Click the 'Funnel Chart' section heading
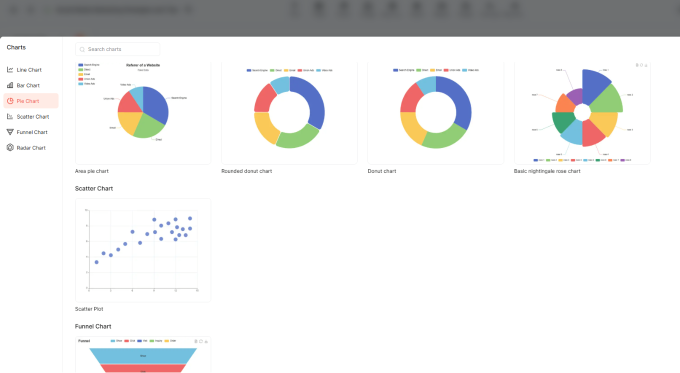680x373 pixels. click(x=93, y=327)
